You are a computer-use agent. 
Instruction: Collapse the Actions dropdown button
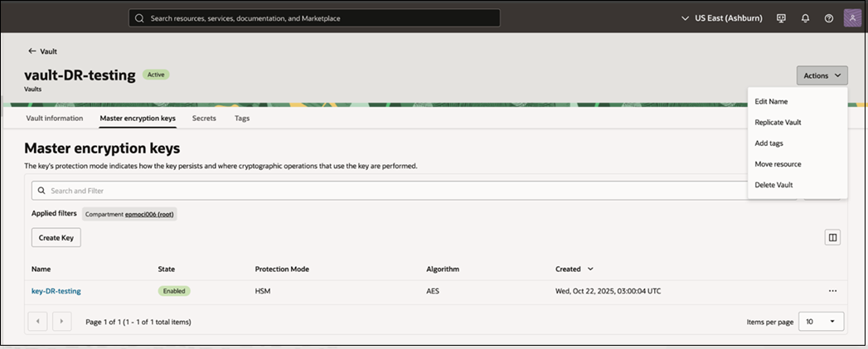coord(822,75)
